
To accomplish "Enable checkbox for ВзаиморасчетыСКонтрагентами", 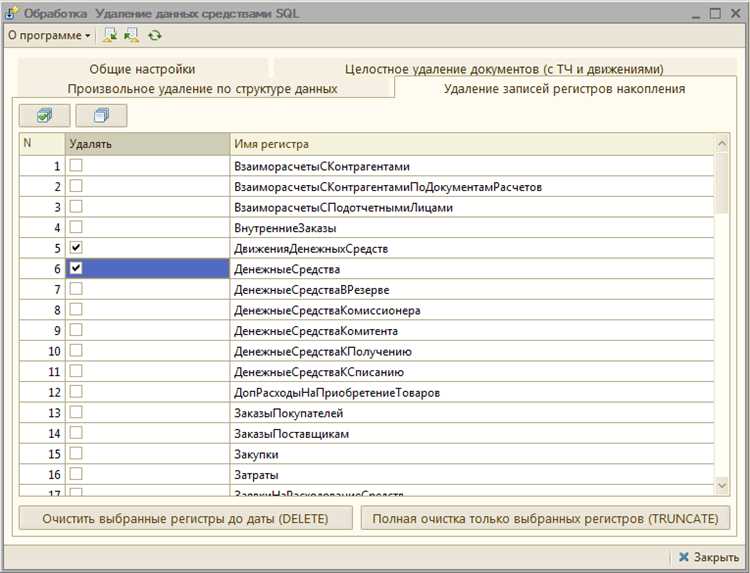I will tap(76, 165).
